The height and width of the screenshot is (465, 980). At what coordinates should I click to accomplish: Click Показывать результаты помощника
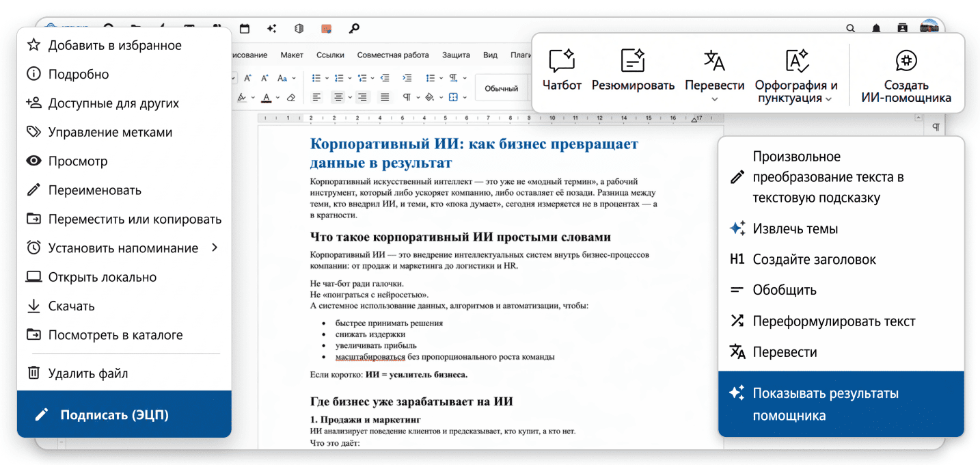[841, 404]
